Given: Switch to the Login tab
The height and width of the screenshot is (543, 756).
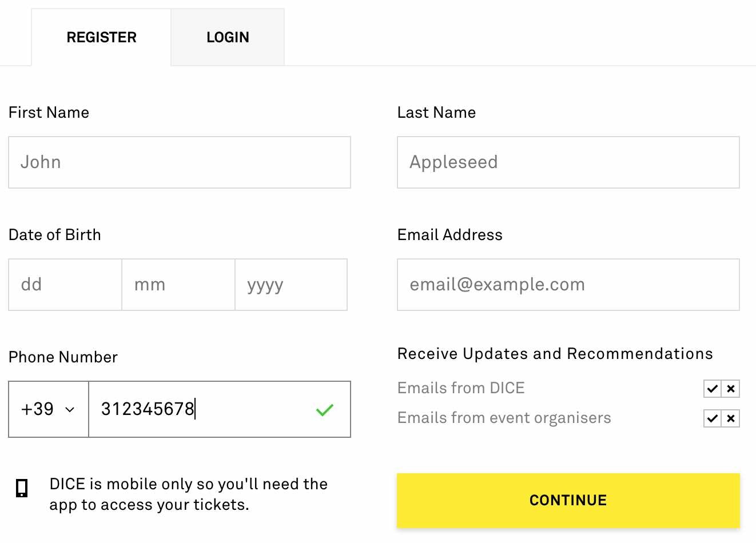Looking at the screenshot, I should click(x=228, y=37).
